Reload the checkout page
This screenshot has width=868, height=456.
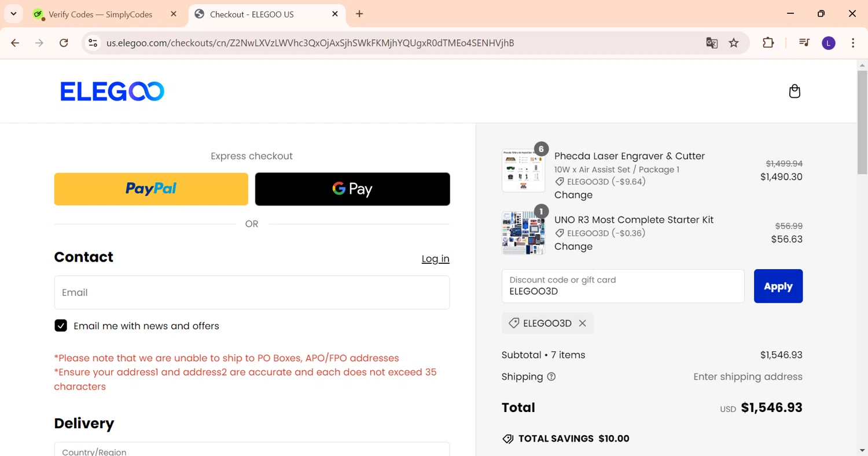pos(64,43)
